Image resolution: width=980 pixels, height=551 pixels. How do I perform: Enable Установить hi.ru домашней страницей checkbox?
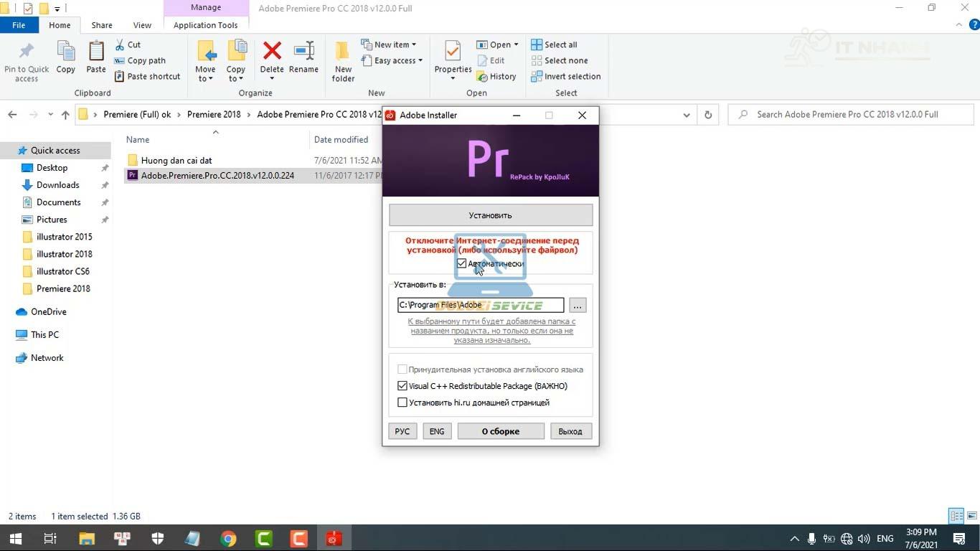click(x=402, y=402)
